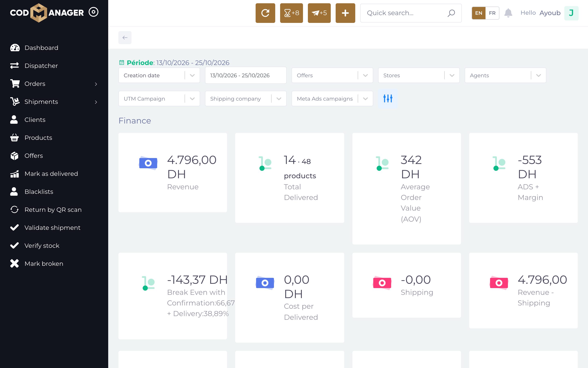The image size is (588, 368).
Task: Open advanced filters sliders icon
Action: (388, 99)
